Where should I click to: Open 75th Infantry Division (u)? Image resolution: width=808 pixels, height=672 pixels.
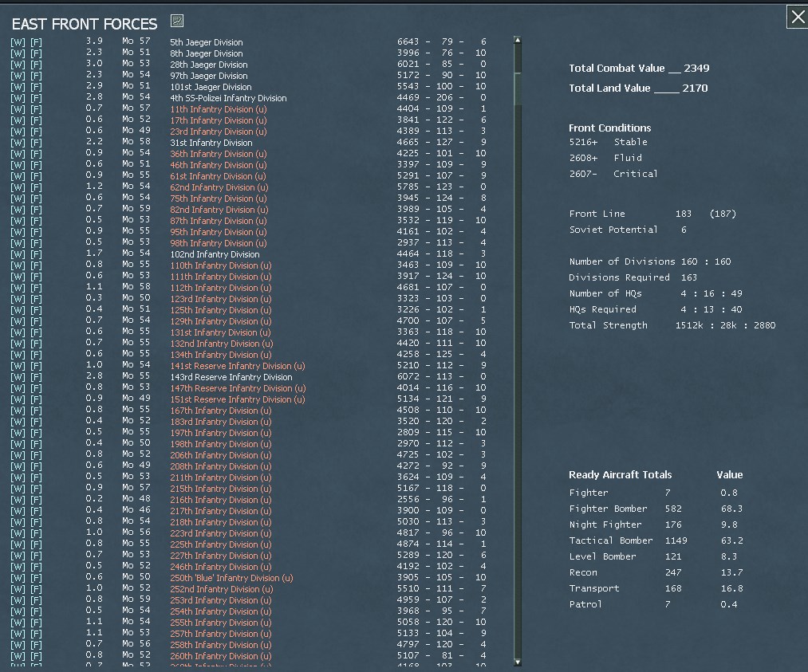coord(219,198)
